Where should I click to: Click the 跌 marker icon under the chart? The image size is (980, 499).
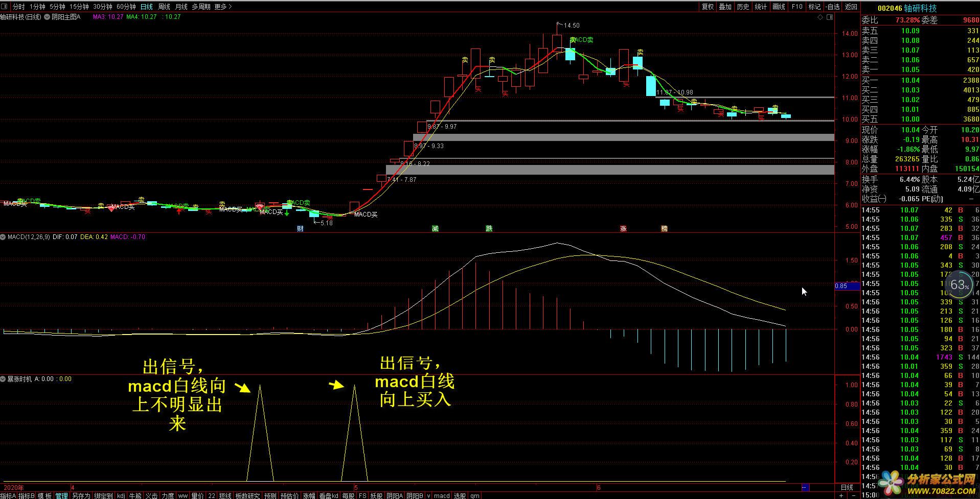489,229
